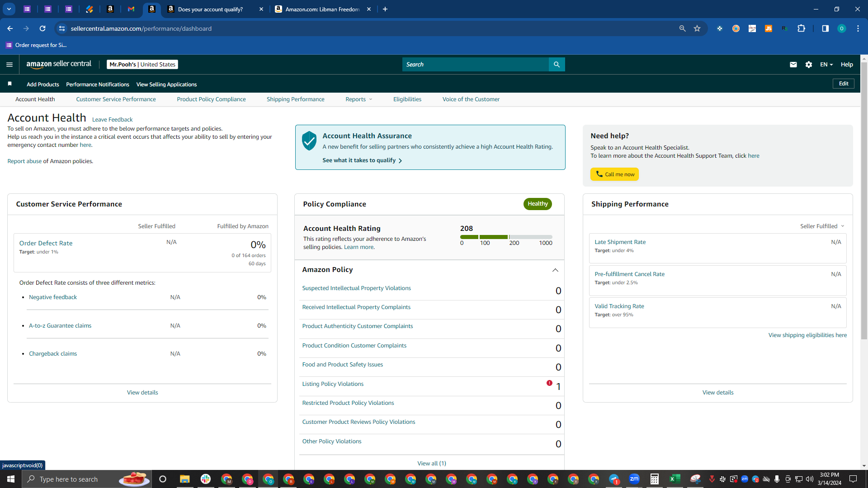Collapse the Amazon Policy section
This screenshot has height=488, width=868.
tap(555, 270)
